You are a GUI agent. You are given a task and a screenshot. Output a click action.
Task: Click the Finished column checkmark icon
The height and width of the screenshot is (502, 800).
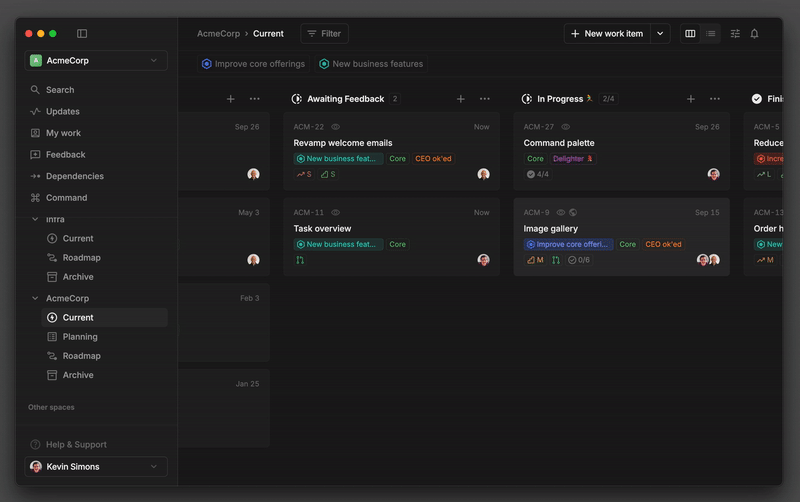click(x=757, y=99)
